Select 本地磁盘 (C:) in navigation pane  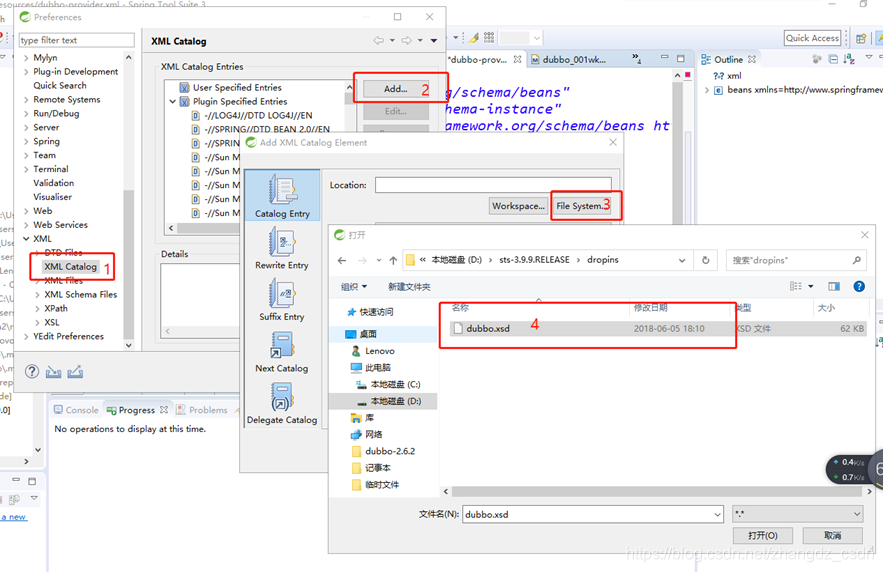395,385
